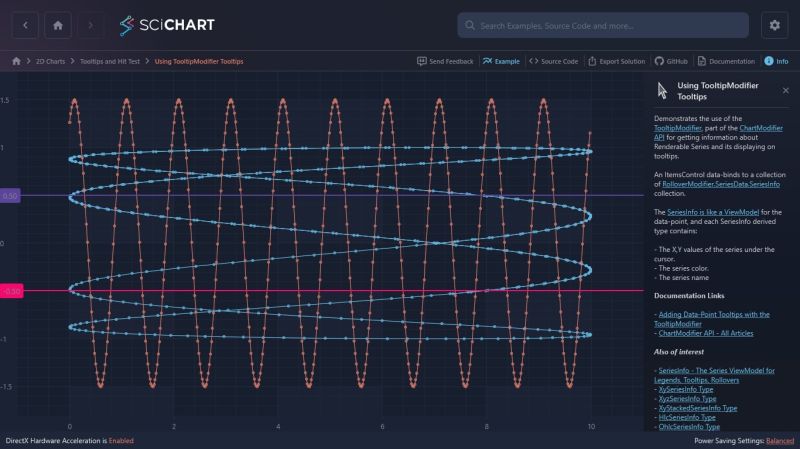
Task: Click the search magnifier icon
Action: (469, 26)
